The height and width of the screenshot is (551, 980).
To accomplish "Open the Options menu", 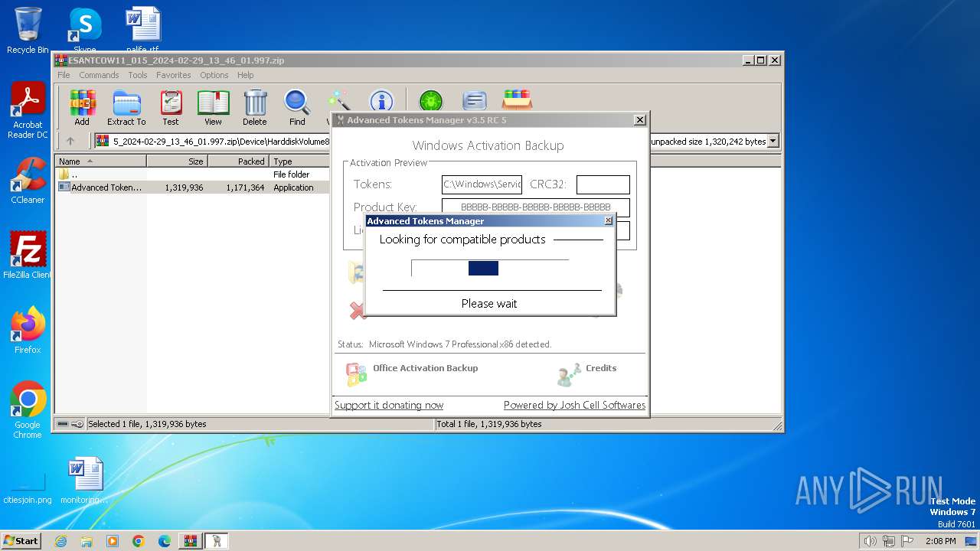I will pyautogui.click(x=214, y=75).
